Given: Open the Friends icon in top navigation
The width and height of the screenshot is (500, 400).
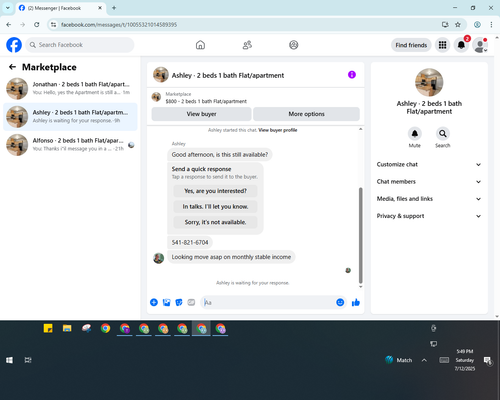Looking at the screenshot, I should 247,45.
